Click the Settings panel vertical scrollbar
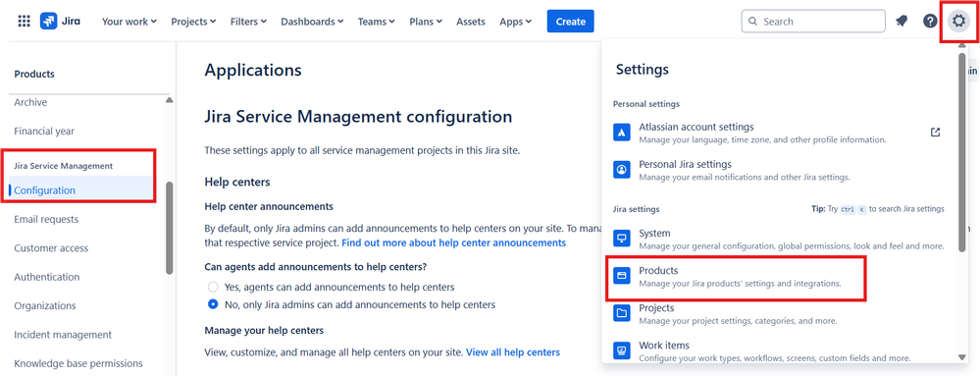The height and width of the screenshot is (376, 980). [962, 153]
